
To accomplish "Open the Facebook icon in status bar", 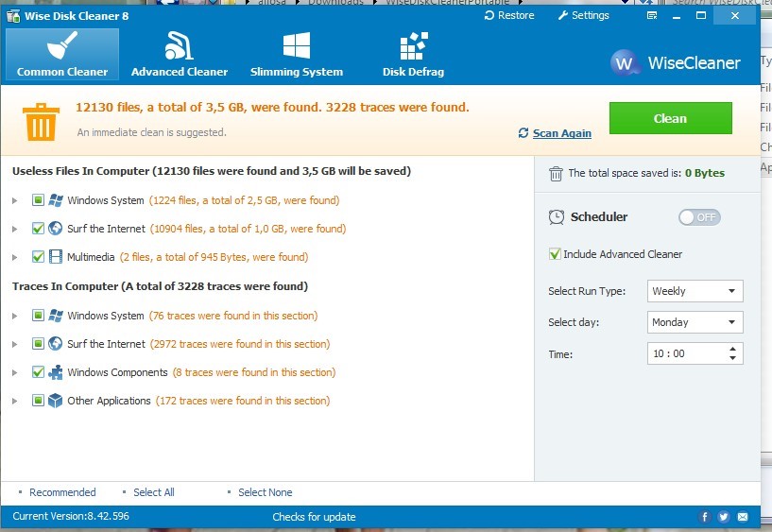I will (x=705, y=517).
